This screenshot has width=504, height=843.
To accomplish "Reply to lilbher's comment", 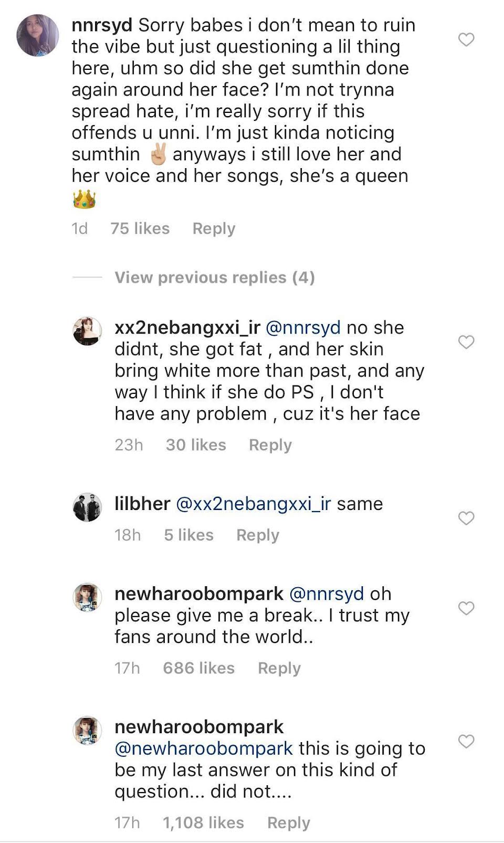I will pos(257,535).
